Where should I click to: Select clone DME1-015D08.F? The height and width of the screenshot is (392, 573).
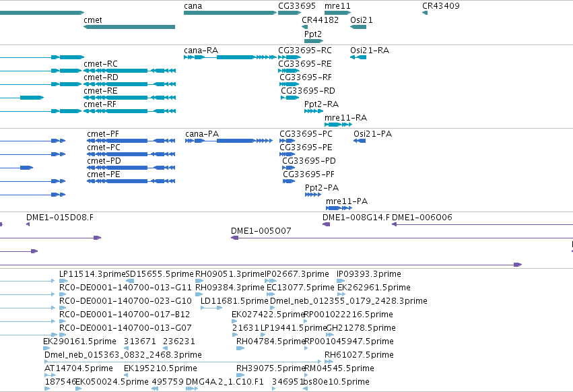coord(59,218)
